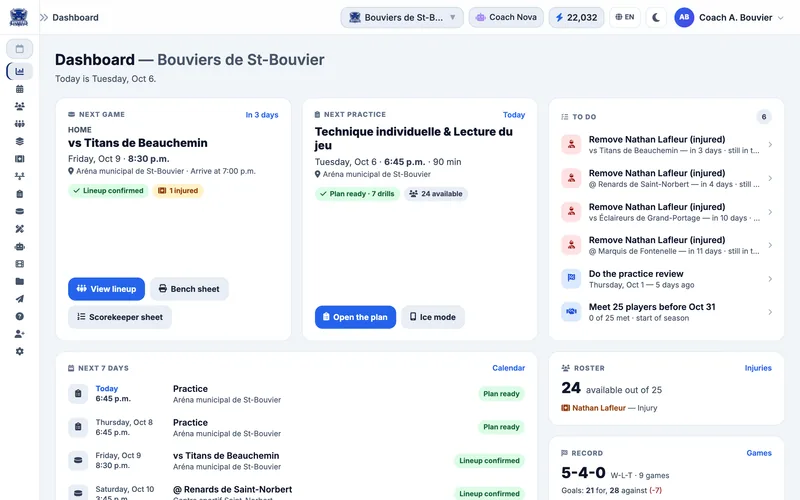This screenshot has height=500, width=800.
Task: Open the lineup people-row icon in the sidebar
Action: click(x=19, y=124)
